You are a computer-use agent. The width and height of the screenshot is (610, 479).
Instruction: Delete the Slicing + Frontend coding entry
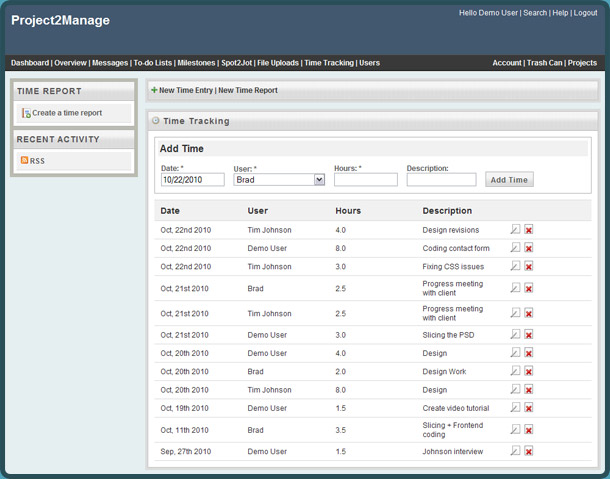point(528,430)
